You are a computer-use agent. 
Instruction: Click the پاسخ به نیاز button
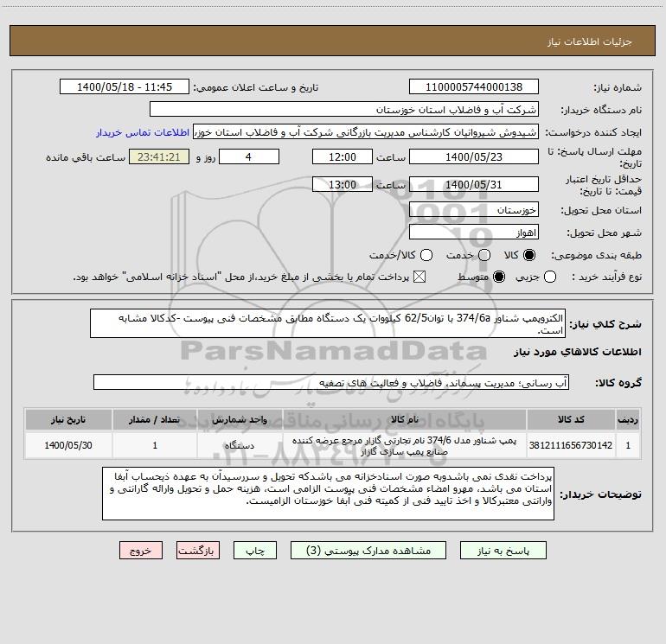[x=503, y=551]
